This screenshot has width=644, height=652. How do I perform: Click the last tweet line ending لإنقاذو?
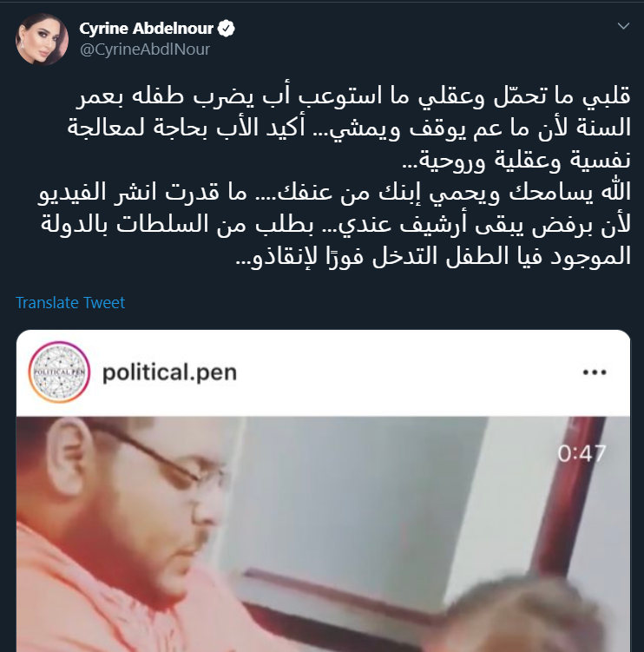pyautogui.click(x=433, y=256)
